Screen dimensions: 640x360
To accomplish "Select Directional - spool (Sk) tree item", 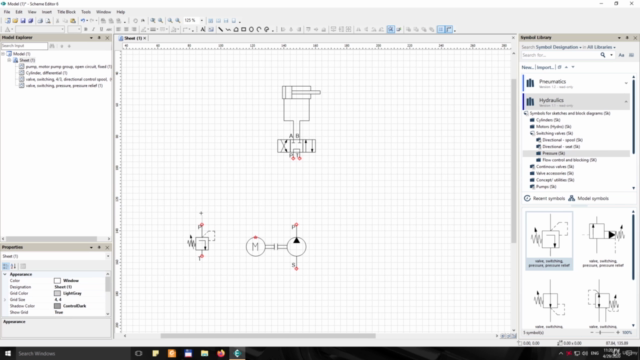I will click(x=562, y=140).
